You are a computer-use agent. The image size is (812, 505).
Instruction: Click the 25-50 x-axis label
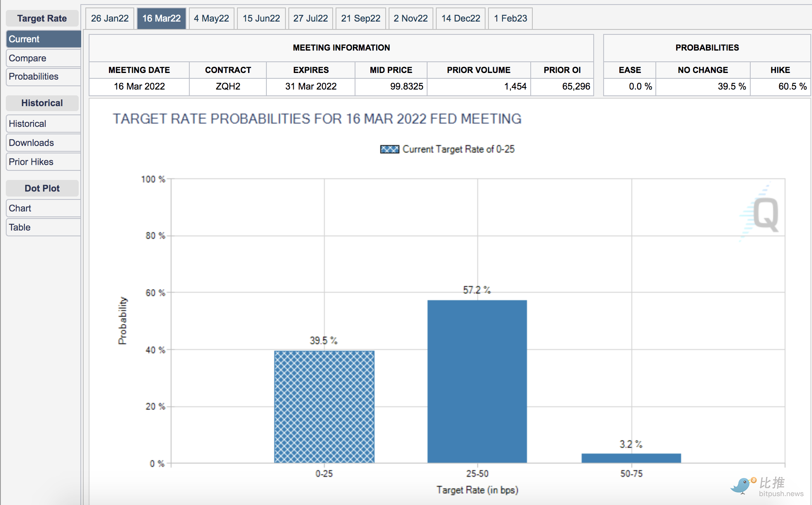tap(477, 473)
